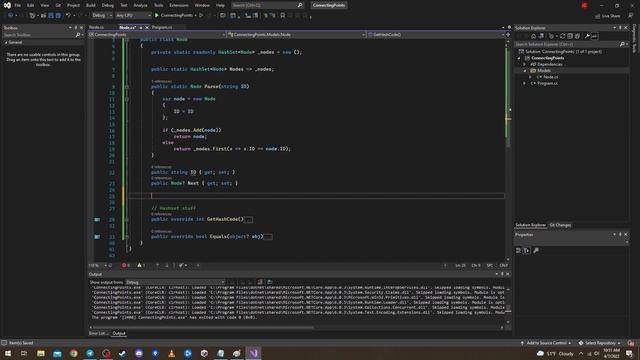The width and height of the screenshot is (640, 360).
Task: Click the Visual Studio taskbar icon
Action: (x=253, y=353)
